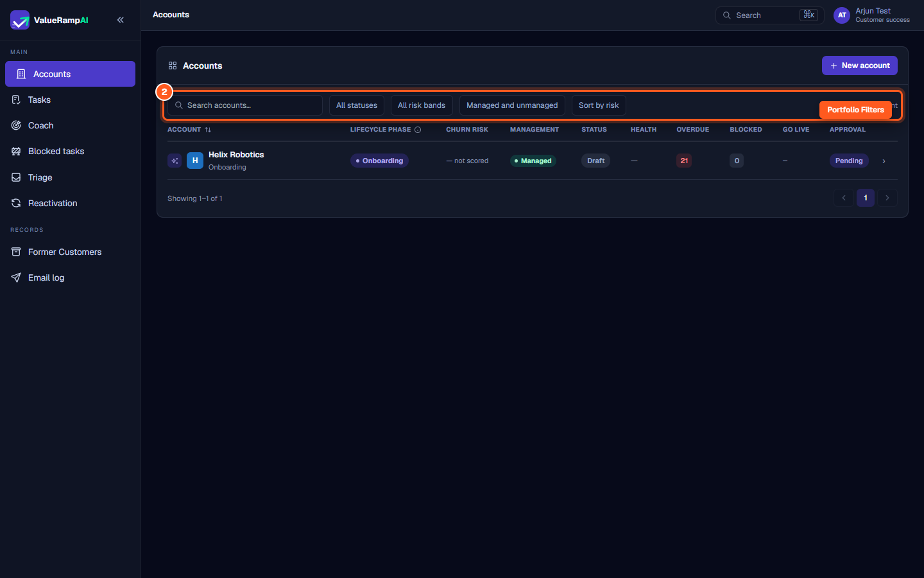Click the Draft status badge

pyautogui.click(x=596, y=161)
